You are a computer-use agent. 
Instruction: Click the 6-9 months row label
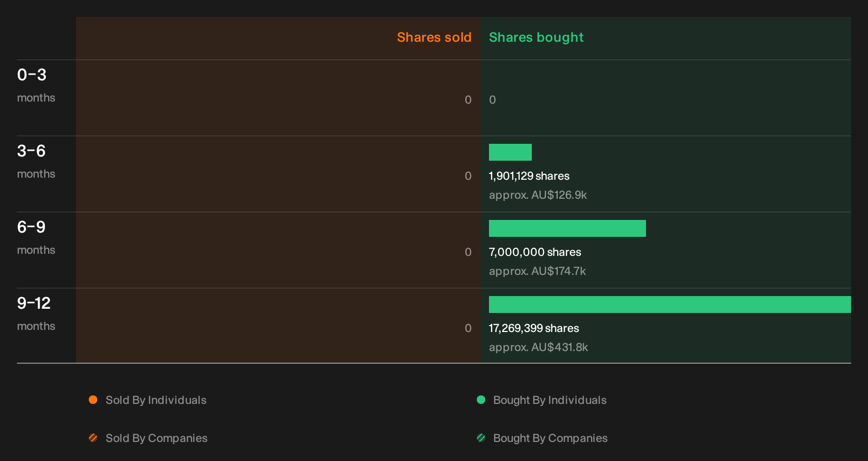36,237
